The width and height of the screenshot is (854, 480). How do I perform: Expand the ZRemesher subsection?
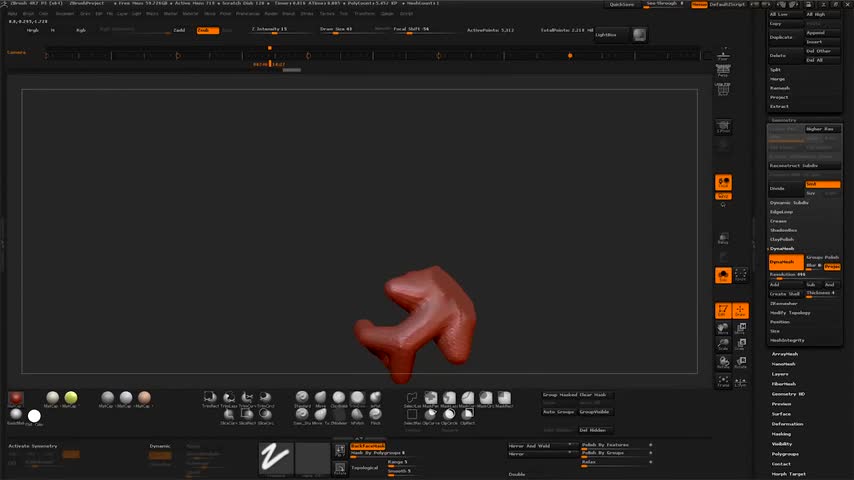click(x=784, y=303)
